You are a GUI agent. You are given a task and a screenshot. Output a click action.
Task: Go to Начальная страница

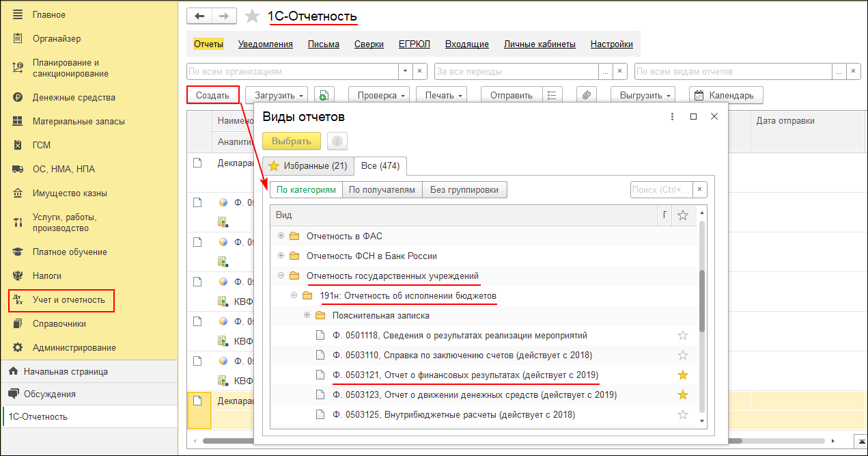pyautogui.click(x=66, y=371)
